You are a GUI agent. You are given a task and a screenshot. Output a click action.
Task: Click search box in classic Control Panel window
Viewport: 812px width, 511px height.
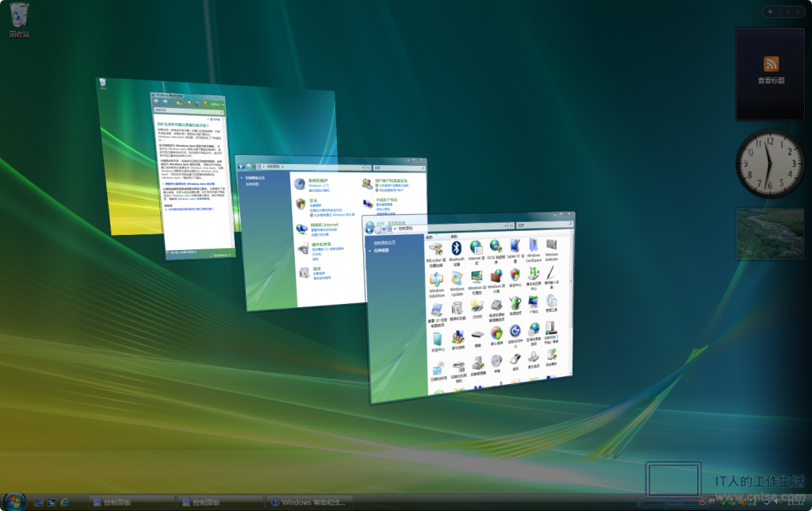pyautogui.click(x=544, y=225)
